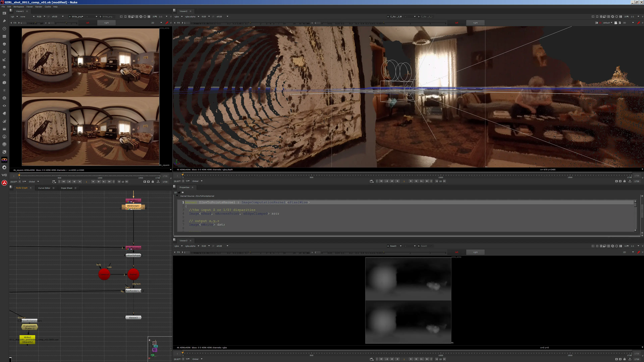Viewport: 644px width, 362px height.
Task: Click the Viewer1 capture icon
Action: click(148, 182)
